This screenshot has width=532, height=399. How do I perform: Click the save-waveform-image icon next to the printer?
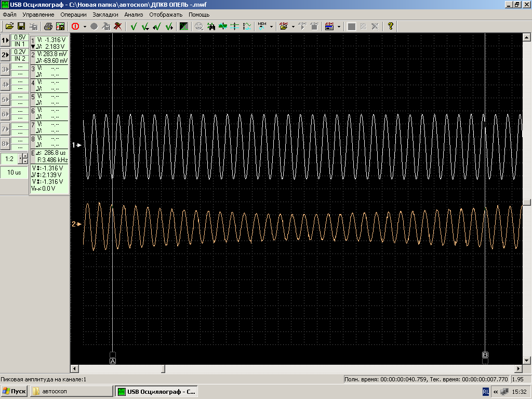click(60, 26)
